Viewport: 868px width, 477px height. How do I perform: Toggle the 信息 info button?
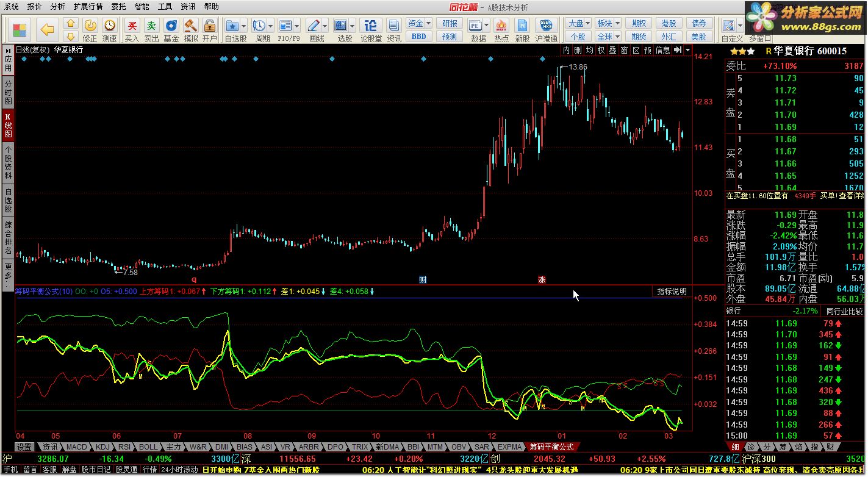coord(662,50)
